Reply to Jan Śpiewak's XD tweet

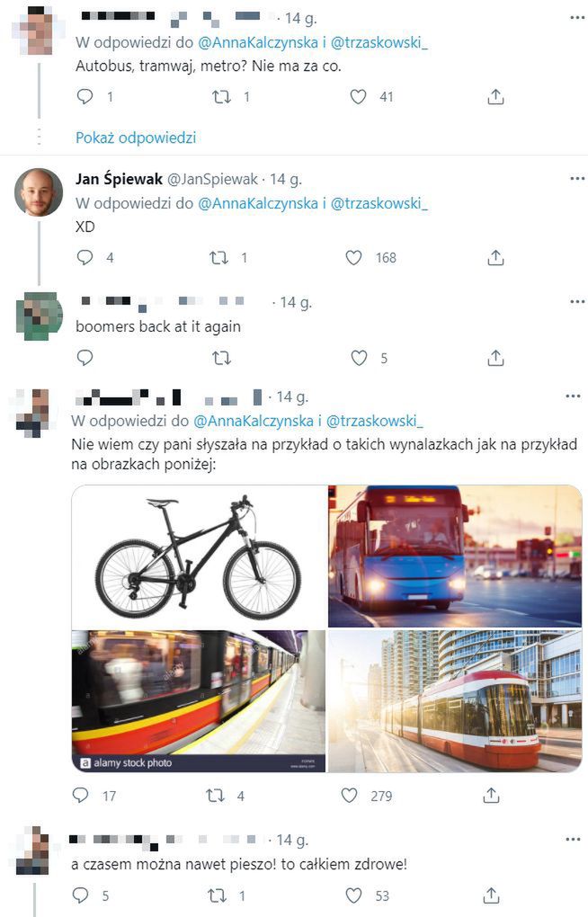coord(85,257)
